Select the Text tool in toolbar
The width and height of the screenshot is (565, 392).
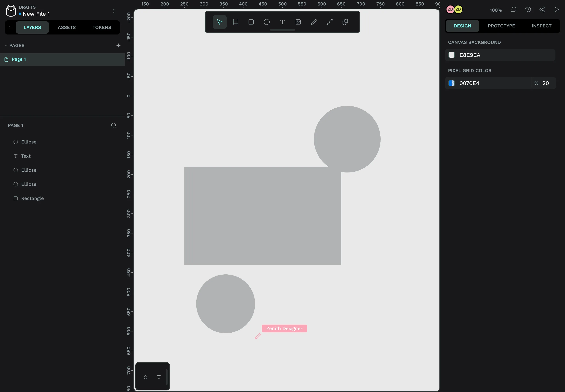click(282, 22)
